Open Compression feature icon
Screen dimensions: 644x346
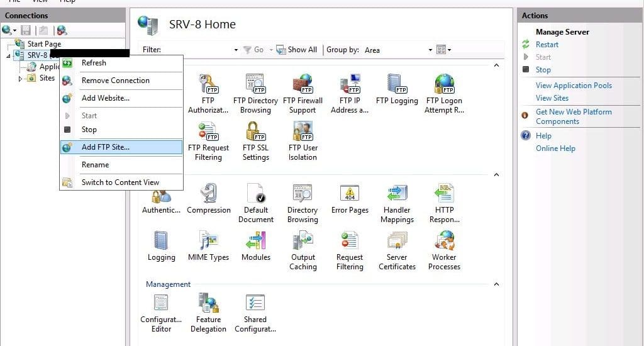[x=209, y=199]
